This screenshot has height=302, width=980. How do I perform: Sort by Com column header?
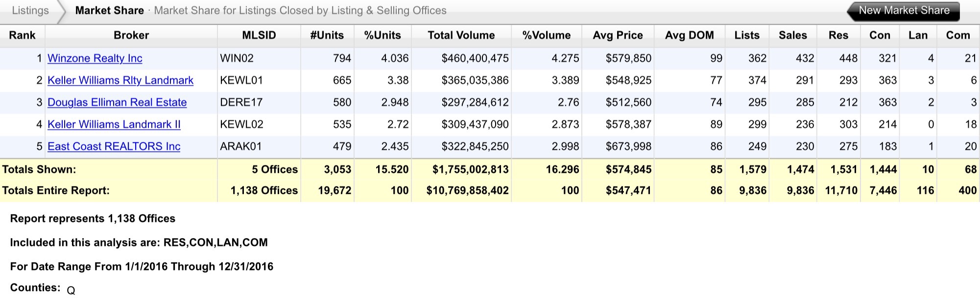(957, 35)
